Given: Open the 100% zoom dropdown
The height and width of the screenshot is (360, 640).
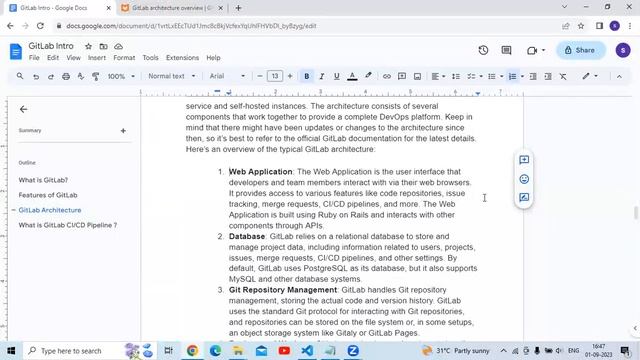Looking at the screenshot, I should click(121, 76).
